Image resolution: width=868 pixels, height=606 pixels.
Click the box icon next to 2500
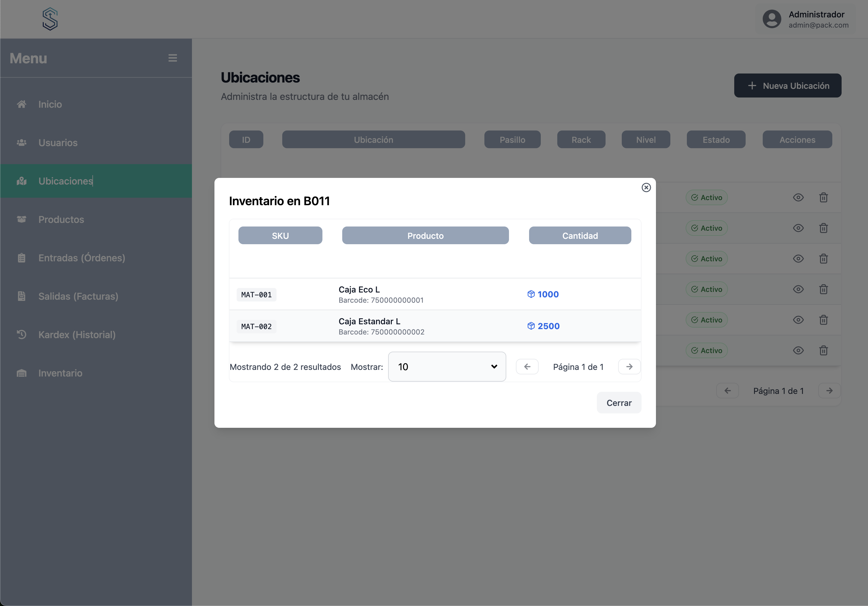[x=531, y=326]
